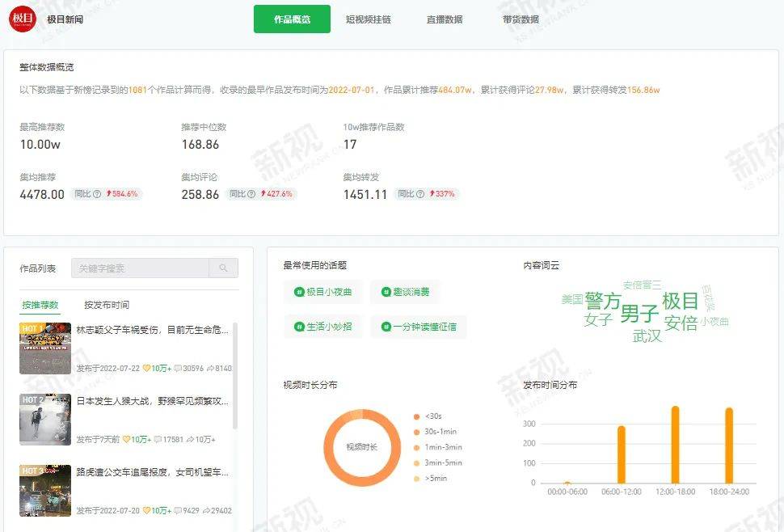784x532 pixels.
Task: Open HOT 2 日本人猴大战 video thumbnail
Action: [45, 420]
